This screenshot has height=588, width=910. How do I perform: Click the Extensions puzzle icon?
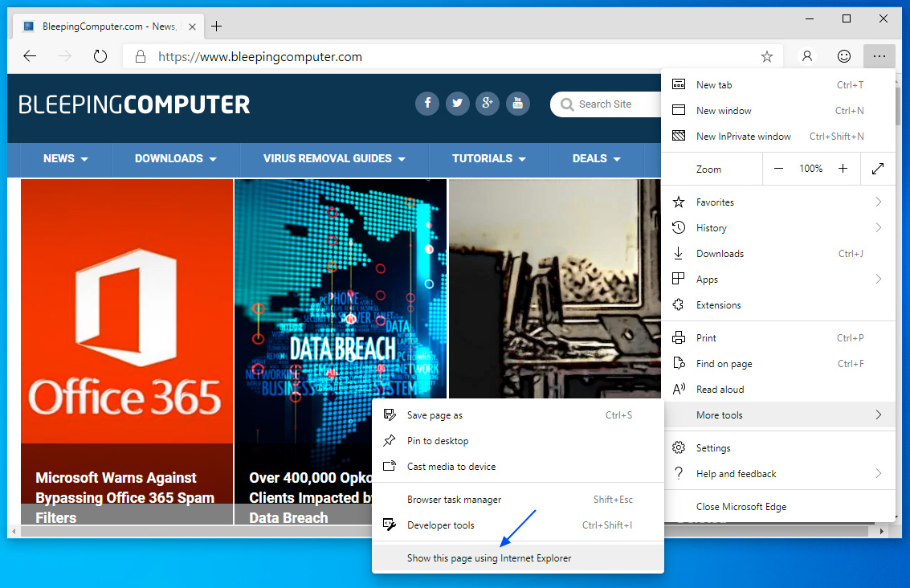(x=678, y=304)
